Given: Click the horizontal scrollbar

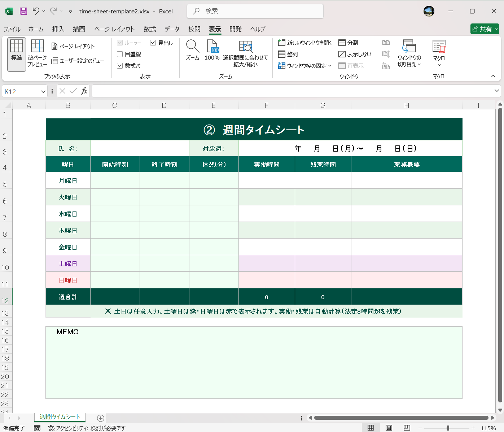Looking at the screenshot, I should pos(401,418).
